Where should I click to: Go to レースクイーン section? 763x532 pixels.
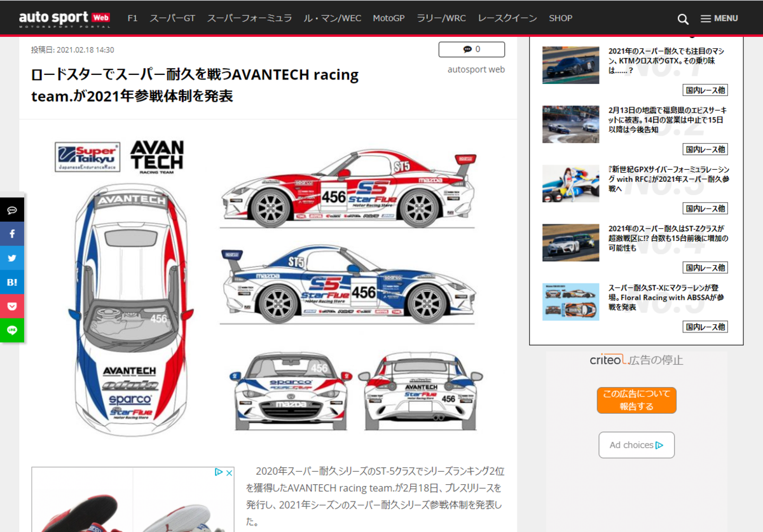point(507,18)
